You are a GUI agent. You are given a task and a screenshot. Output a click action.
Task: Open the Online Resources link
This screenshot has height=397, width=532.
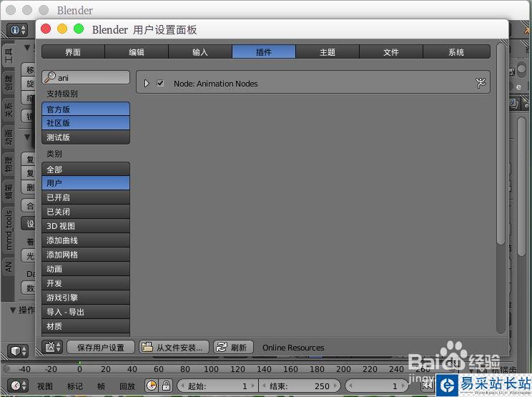293,348
